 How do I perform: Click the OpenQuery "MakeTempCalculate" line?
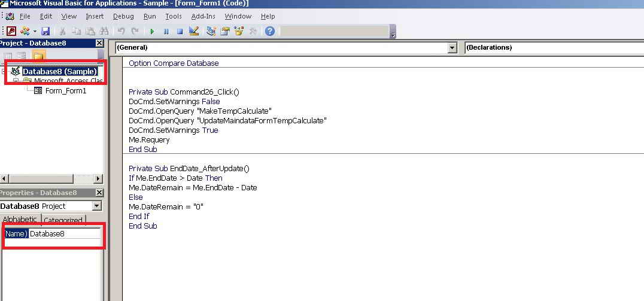201,111
